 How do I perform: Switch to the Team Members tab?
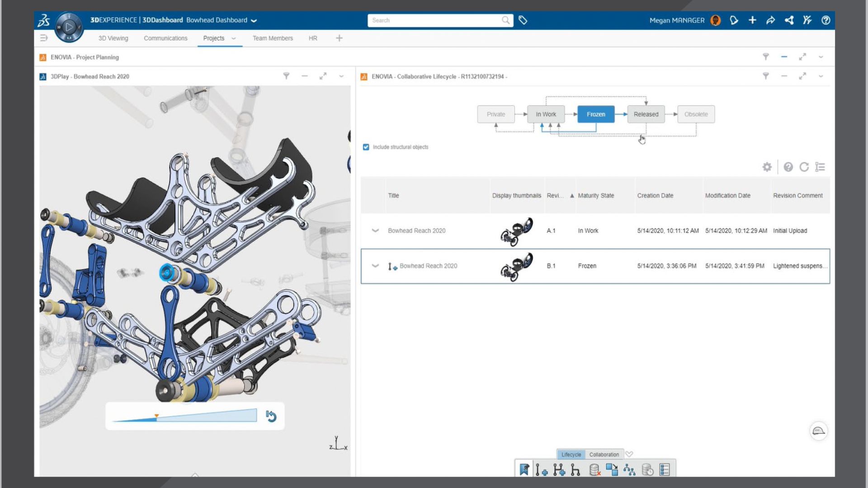pos(273,38)
